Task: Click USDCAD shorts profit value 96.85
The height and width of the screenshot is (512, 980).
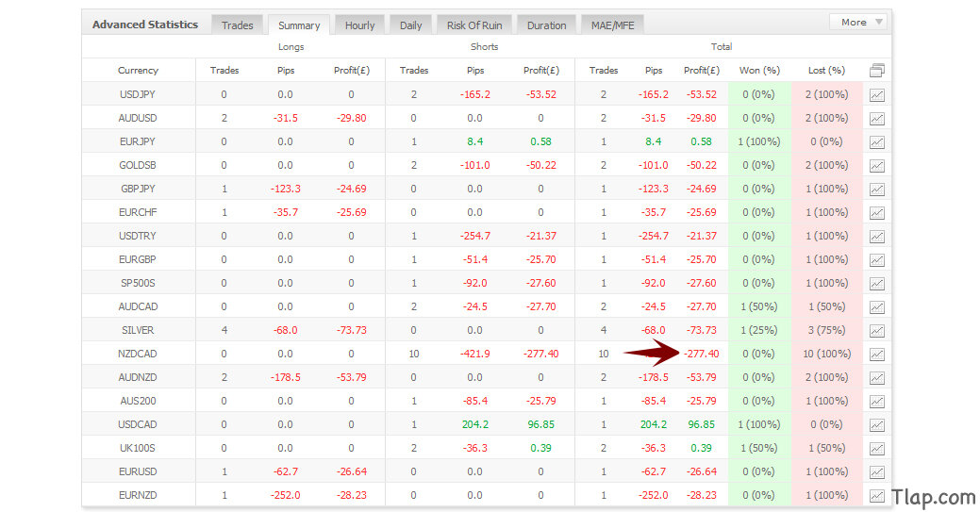Action: coord(540,424)
